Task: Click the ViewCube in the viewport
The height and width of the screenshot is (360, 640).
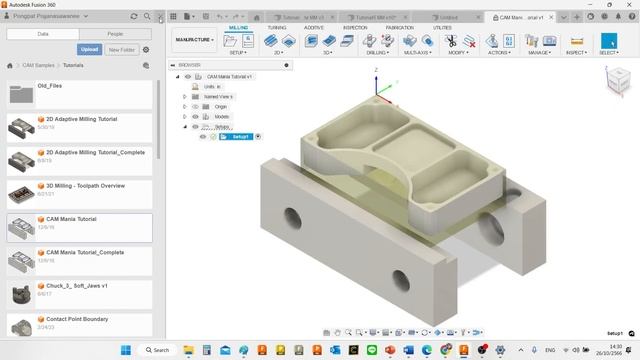Action: (618, 81)
